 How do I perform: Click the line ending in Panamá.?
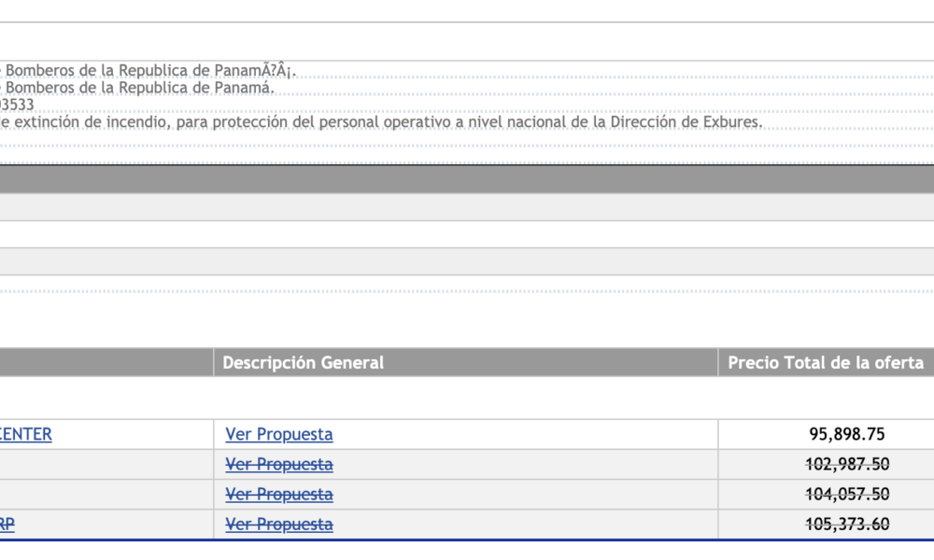tap(137, 88)
